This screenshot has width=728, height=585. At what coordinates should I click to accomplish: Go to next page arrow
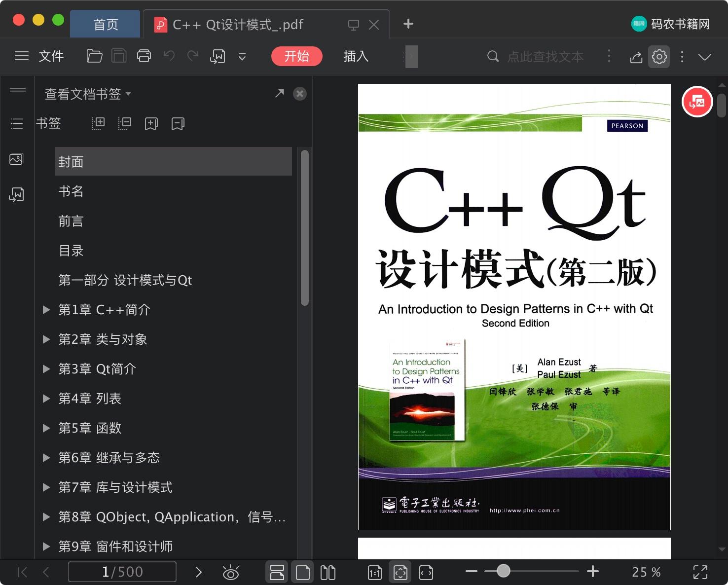coord(198,572)
